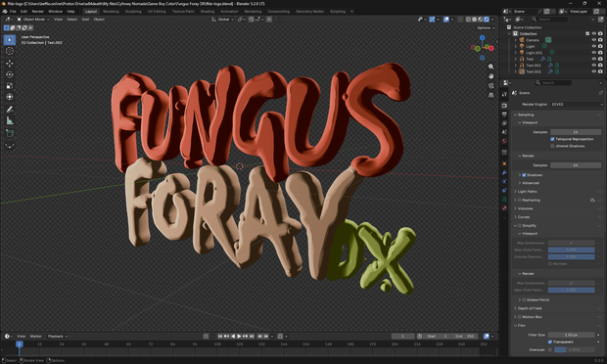Select the Scale tool
This screenshot has height=364, width=607.
(x=10, y=86)
